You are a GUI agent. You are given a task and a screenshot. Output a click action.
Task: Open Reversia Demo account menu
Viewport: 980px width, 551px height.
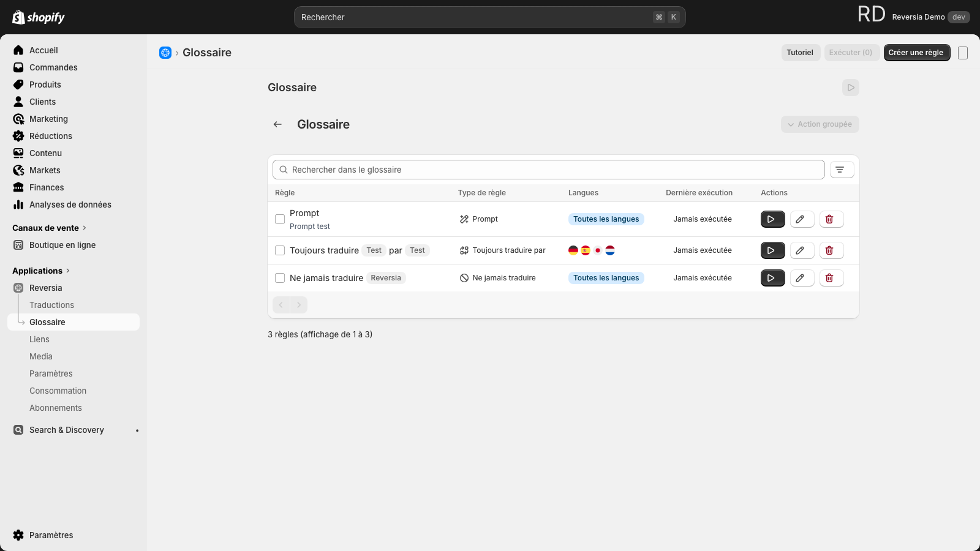913,17
